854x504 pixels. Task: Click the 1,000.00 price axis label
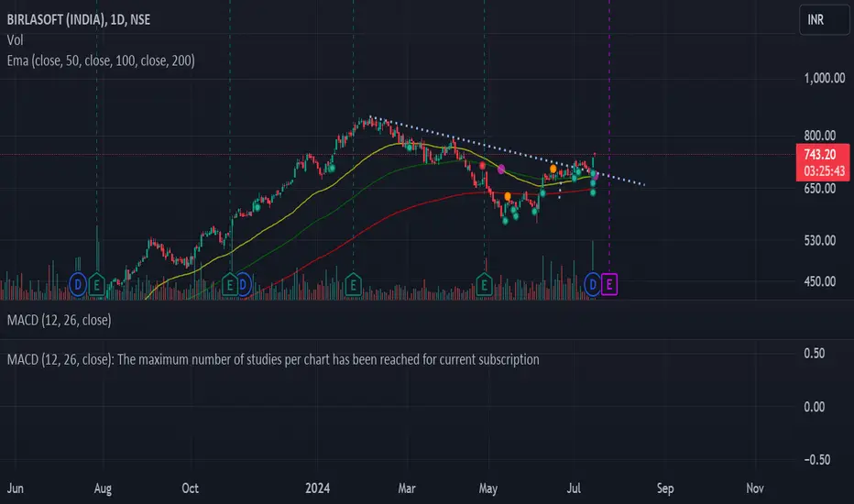(825, 79)
